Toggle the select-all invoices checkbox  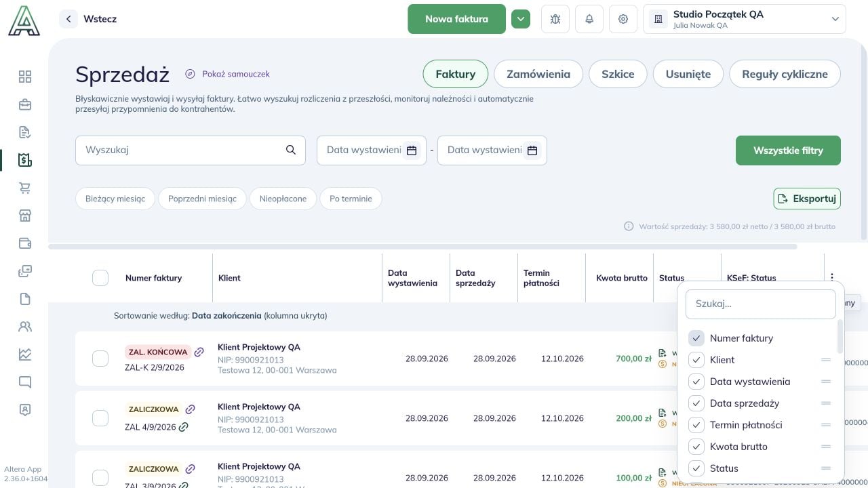[x=100, y=277]
